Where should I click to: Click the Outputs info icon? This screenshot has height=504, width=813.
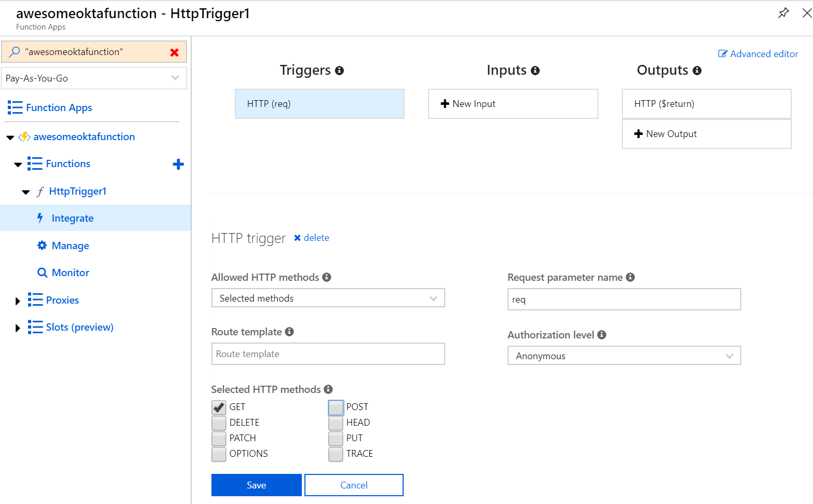[x=697, y=71]
